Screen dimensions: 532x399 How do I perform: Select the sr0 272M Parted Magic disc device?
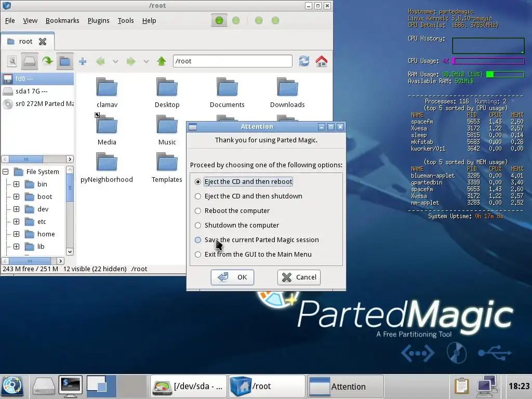click(x=37, y=103)
